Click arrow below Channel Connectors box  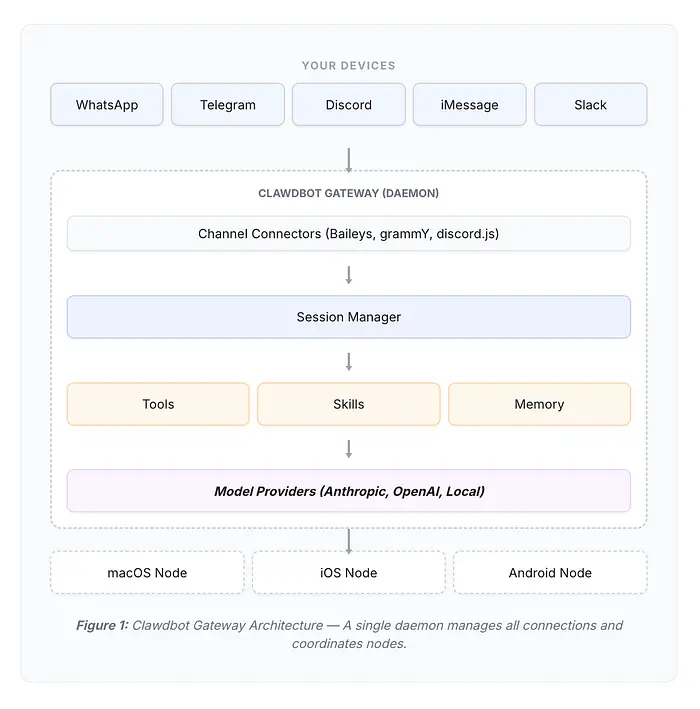349,275
